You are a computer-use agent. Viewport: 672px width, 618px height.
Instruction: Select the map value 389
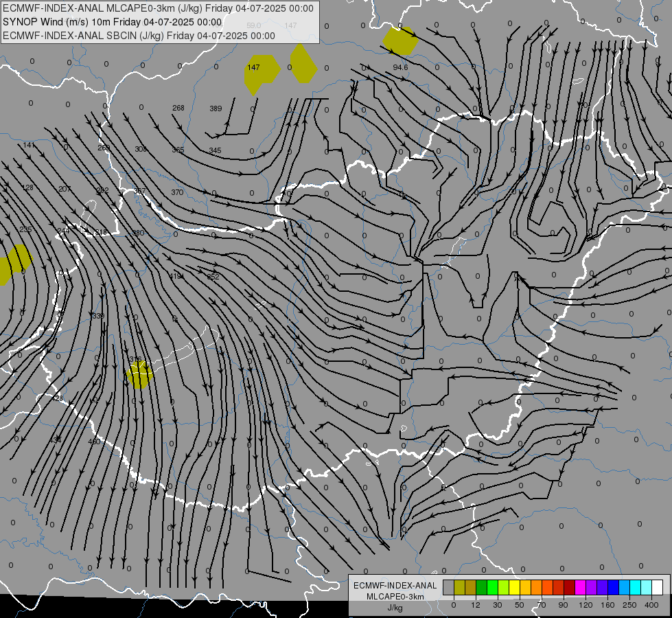(x=216, y=108)
